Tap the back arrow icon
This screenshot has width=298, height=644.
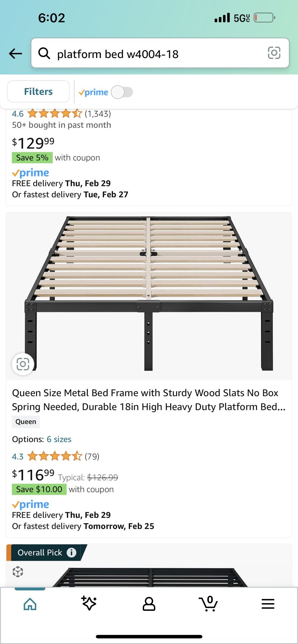[15, 53]
